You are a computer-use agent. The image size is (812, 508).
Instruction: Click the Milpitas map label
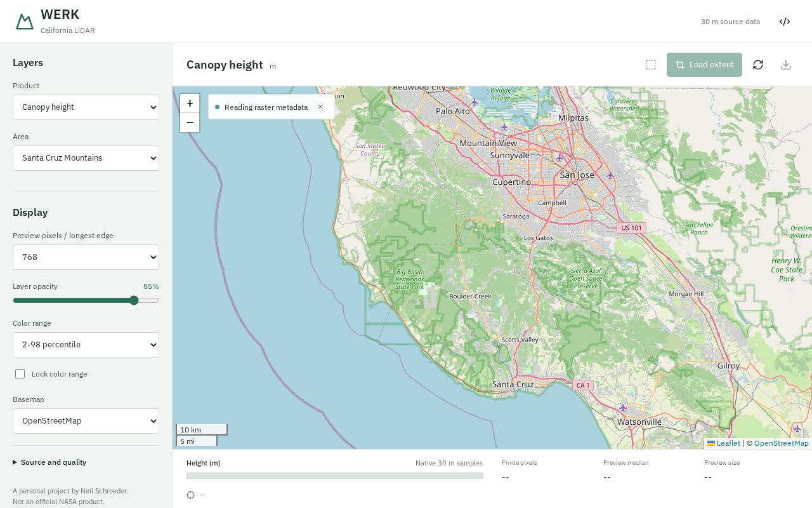[573, 118]
